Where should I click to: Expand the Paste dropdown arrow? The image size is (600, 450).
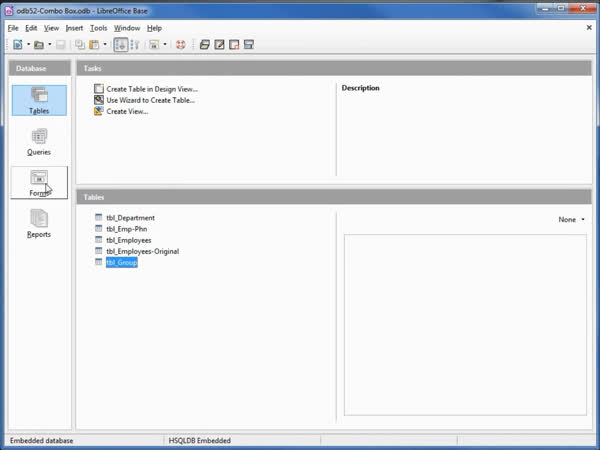click(x=105, y=44)
